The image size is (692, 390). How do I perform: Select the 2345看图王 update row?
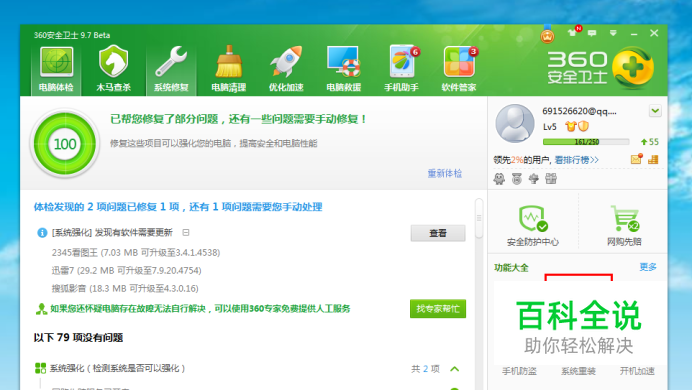[x=136, y=253]
